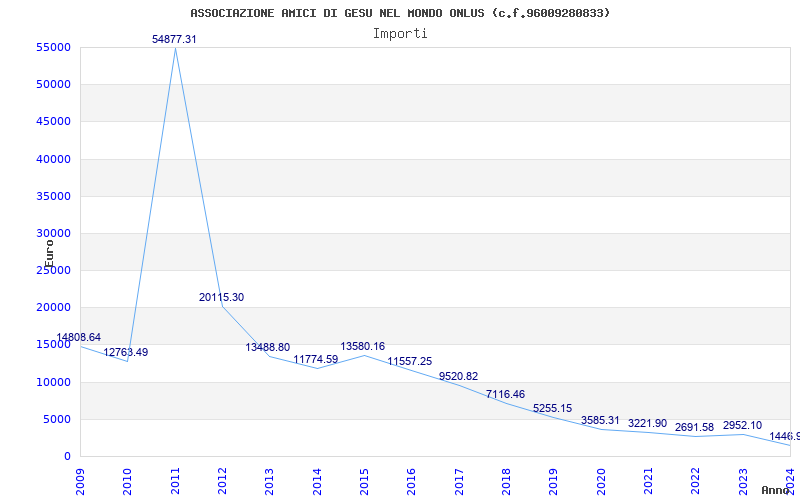Select the 2017 x-axis year label
800x500 pixels.
coord(459,482)
